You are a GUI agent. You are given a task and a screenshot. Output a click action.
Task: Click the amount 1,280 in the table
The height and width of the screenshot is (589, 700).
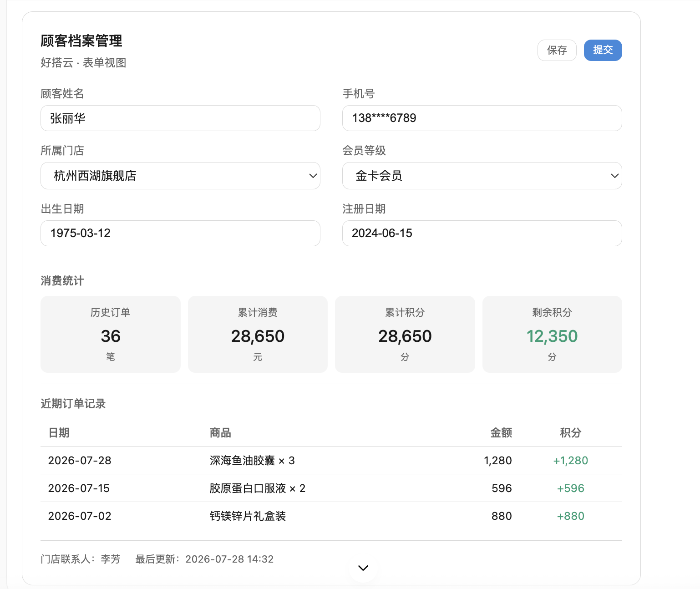(x=498, y=461)
